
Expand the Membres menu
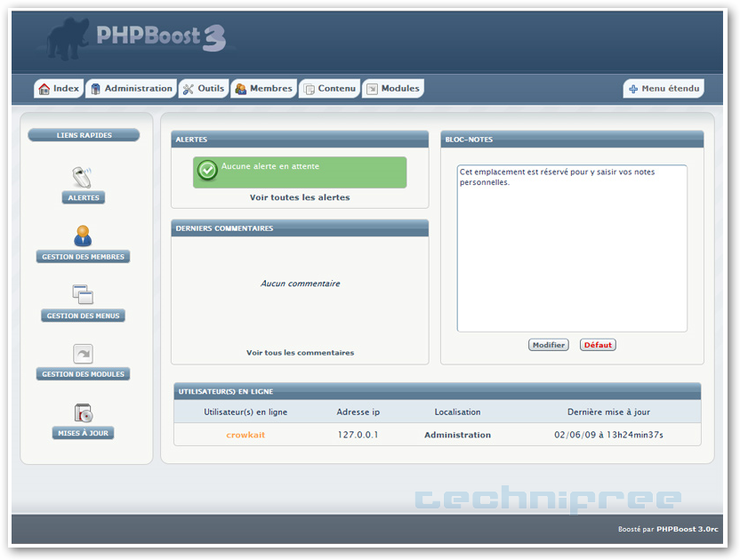(x=263, y=89)
